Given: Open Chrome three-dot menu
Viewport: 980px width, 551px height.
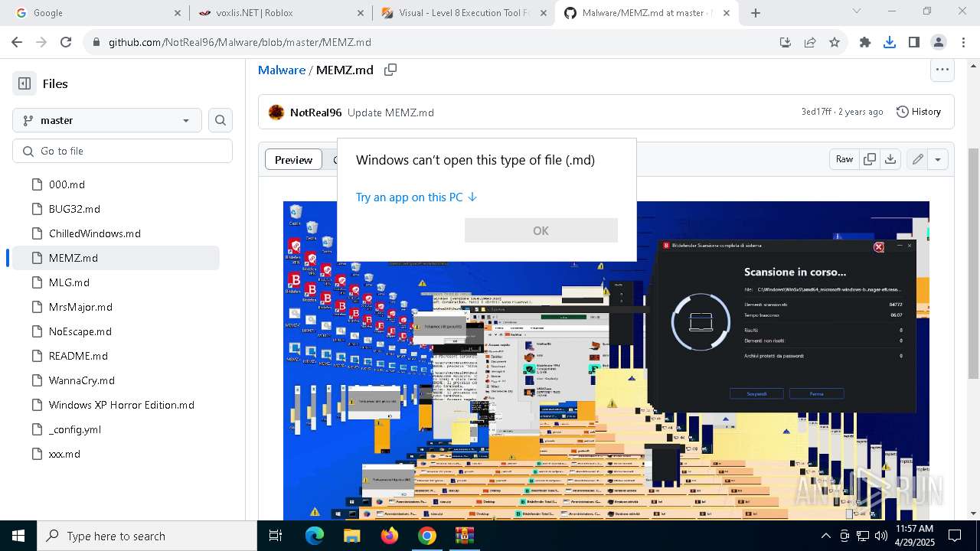Looking at the screenshot, I should [963, 43].
